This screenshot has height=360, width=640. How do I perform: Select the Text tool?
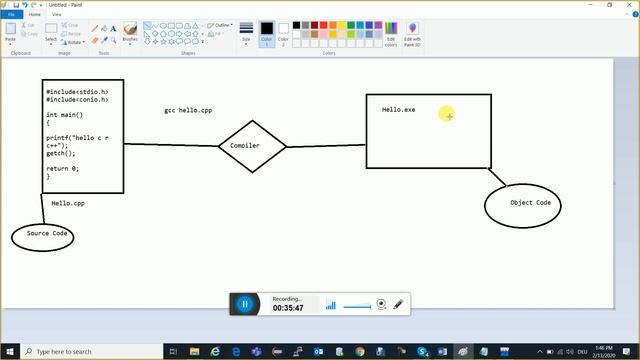point(113,29)
